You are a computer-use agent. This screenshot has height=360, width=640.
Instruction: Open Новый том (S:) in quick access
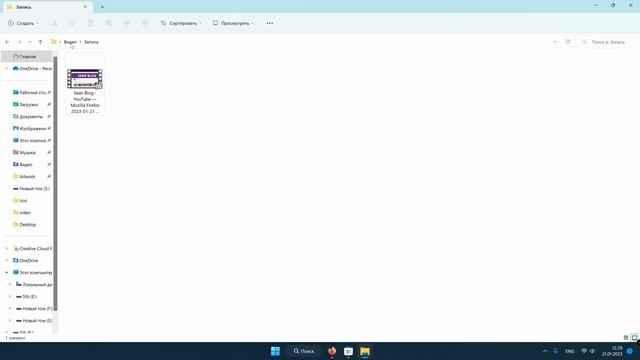point(32,189)
